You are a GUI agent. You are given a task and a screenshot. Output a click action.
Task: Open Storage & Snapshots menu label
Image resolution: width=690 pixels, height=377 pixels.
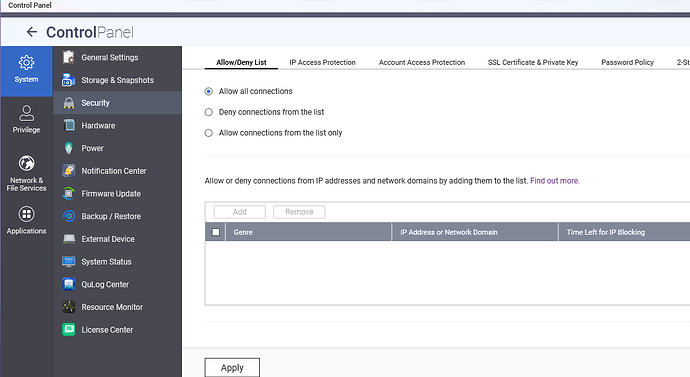pyautogui.click(x=117, y=80)
